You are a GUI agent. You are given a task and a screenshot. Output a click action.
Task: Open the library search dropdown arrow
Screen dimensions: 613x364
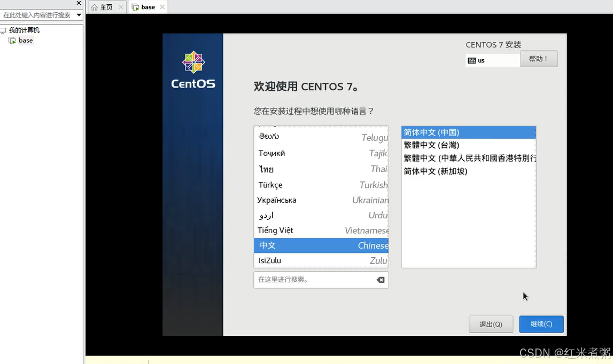click(79, 15)
